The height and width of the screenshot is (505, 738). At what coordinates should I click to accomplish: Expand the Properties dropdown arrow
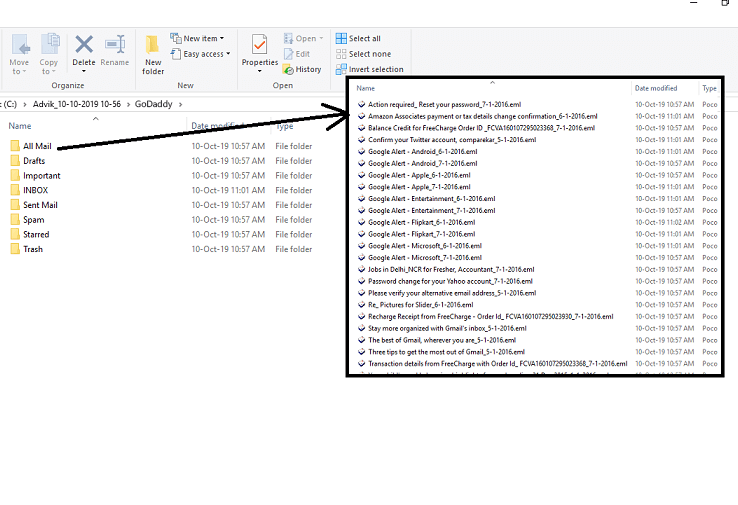point(259,71)
